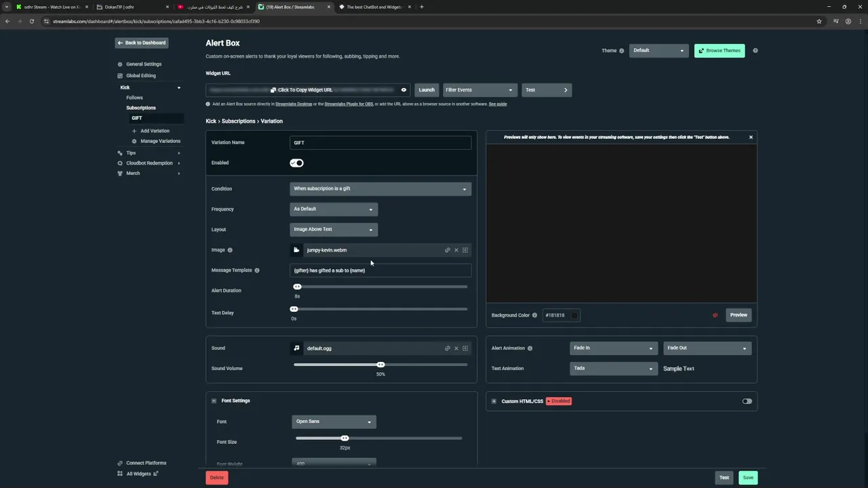Click the Browse Themes button
The image size is (868, 488).
point(719,51)
